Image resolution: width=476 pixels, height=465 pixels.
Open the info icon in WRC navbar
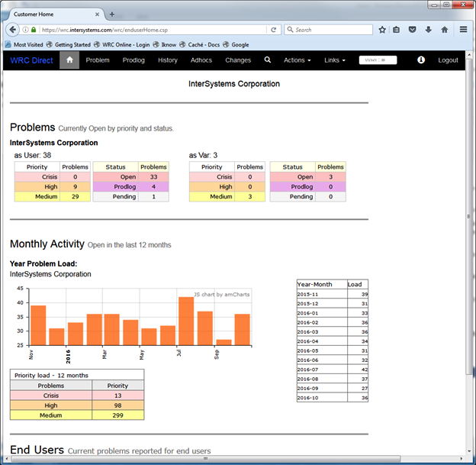tap(421, 60)
